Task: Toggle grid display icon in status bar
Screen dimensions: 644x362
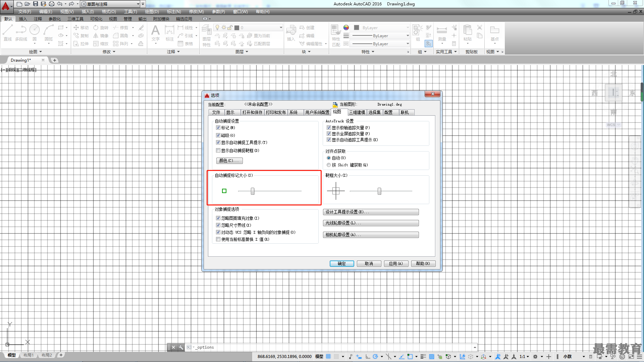Action: pyautogui.click(x=328, y=357)
